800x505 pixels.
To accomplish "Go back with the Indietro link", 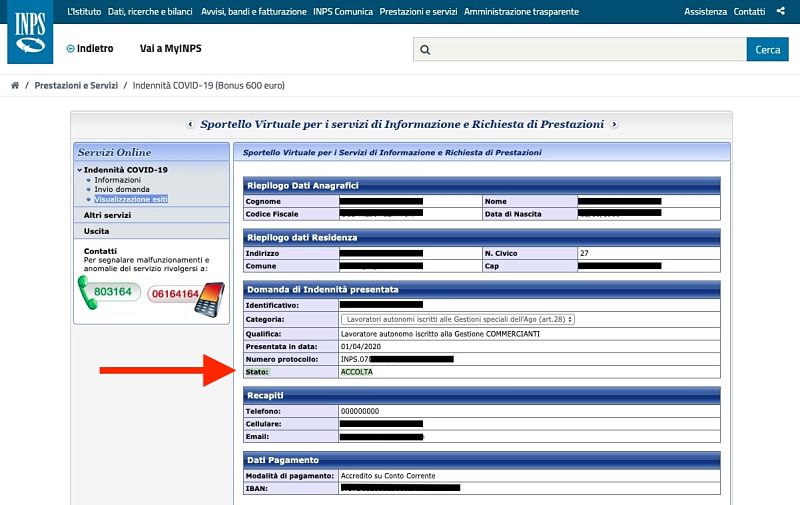I will pos(90,49).
